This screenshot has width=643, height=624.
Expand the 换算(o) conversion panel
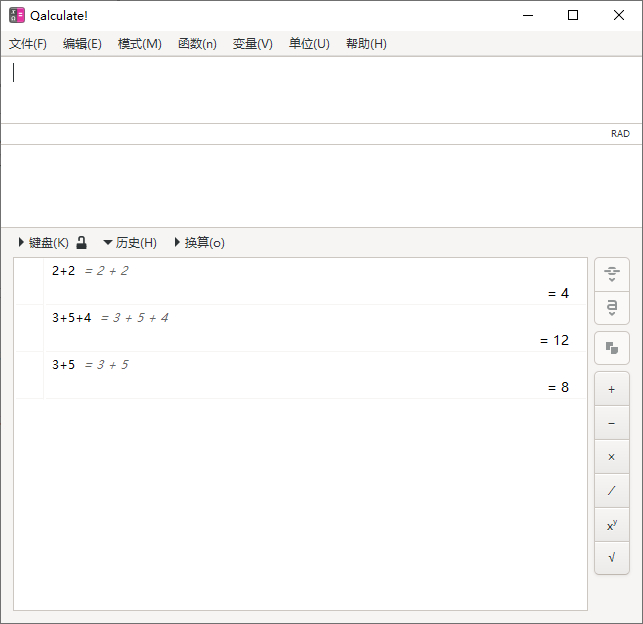(200, 243)
